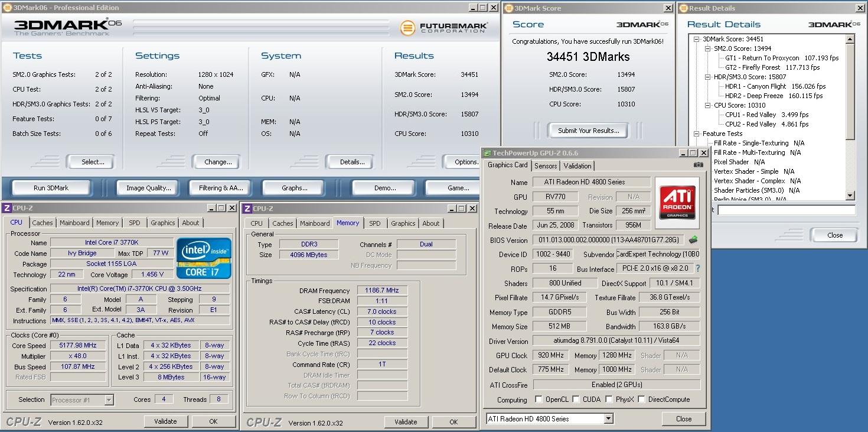Select the Graphics Card tab in GPU-Z
Image resolution: width=868 pixels, height=432 pixels.
pyautogui.click(x=508, y=165)
